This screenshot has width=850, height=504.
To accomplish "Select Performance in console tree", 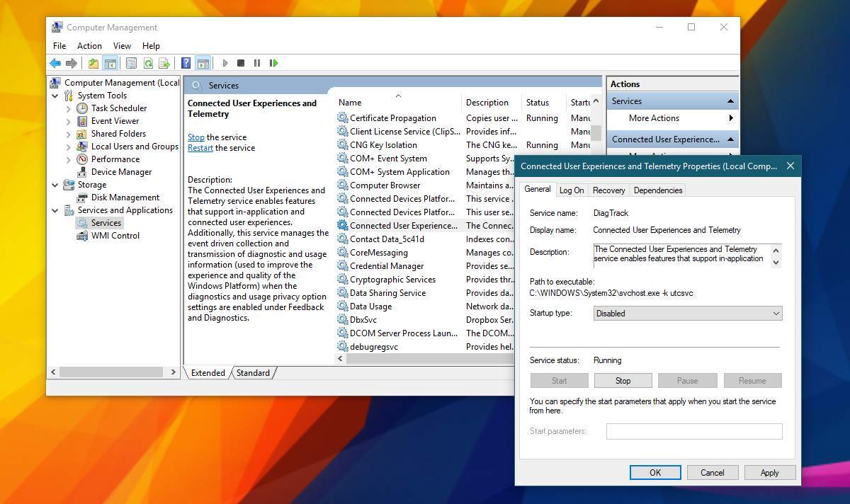I will [x=115, y=159].
